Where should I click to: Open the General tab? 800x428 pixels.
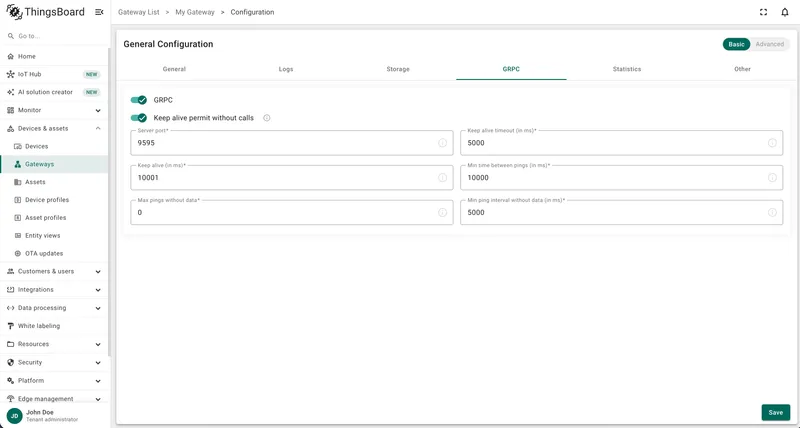[x=174, y=69]
